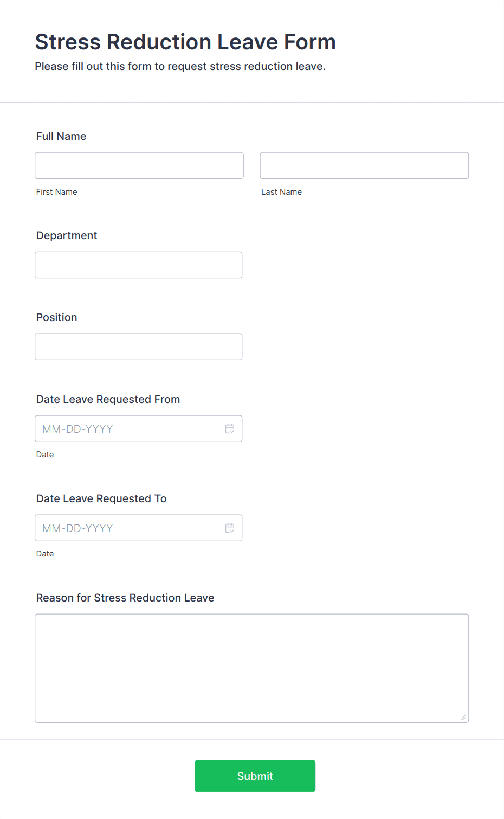Screen dimensions: 504x819
Task: Submit the leave form
Action: click(x=255, y=776)
